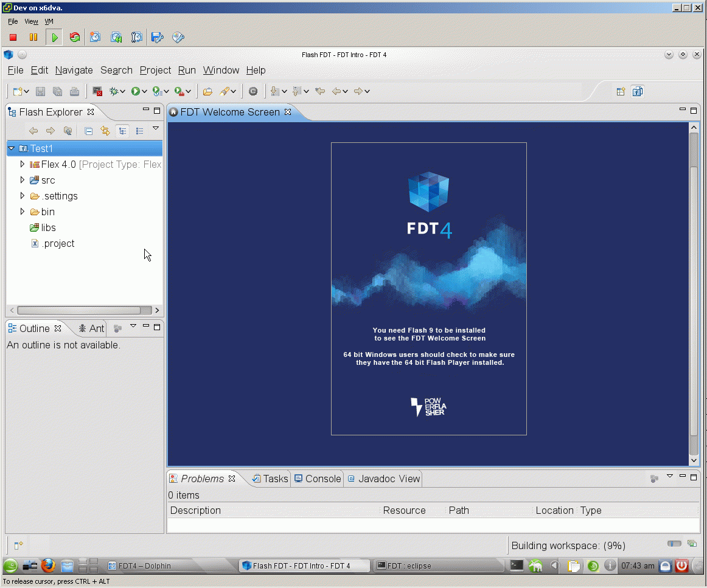Viewport: 707px width, 588px height.
Task: Click Collapse All in Flash Explorer
Action: (88, 131)
